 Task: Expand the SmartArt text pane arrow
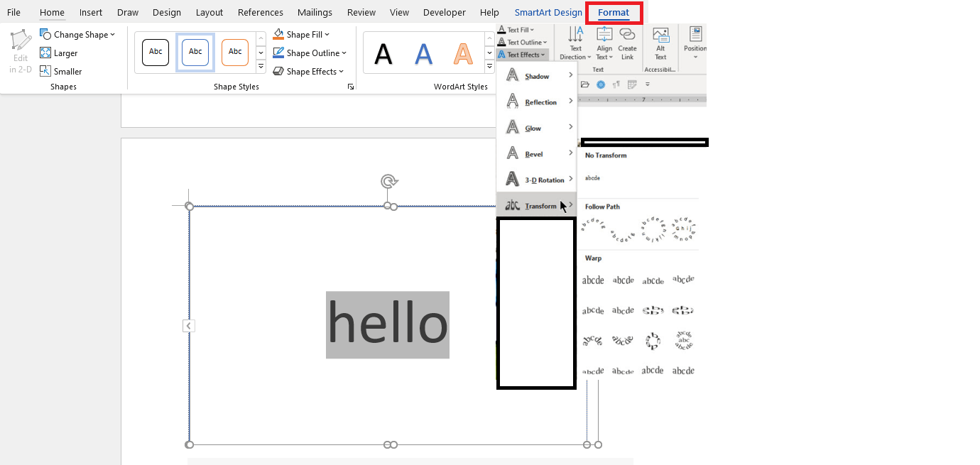point(188,326)
